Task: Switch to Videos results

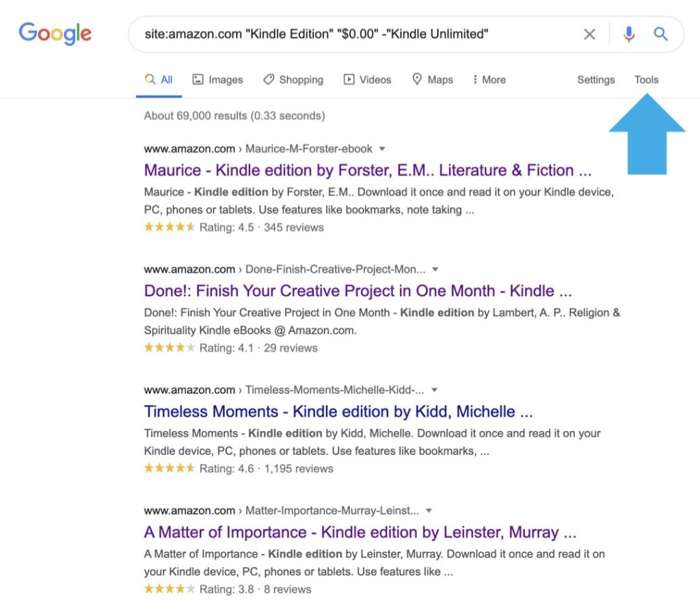Action: pyautogui.click(x=367, y=79)
